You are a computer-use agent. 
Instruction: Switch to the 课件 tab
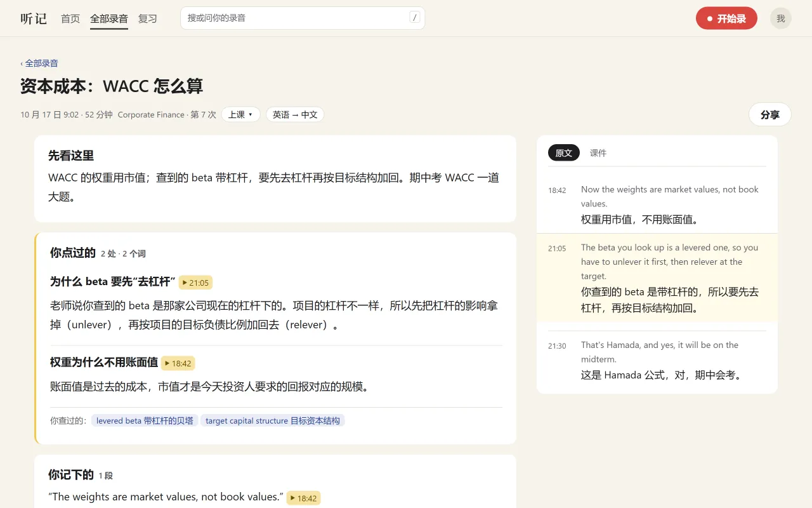598,153
